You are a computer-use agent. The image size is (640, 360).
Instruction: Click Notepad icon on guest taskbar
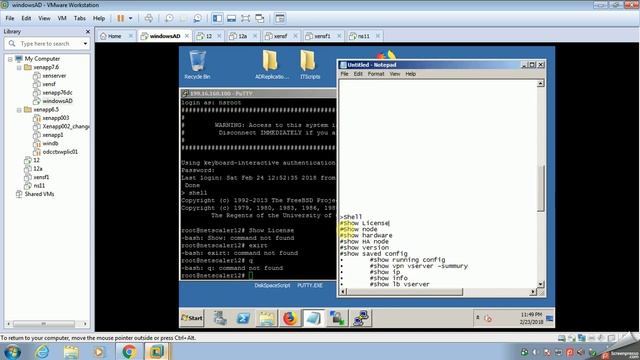(x=313, y=318)
